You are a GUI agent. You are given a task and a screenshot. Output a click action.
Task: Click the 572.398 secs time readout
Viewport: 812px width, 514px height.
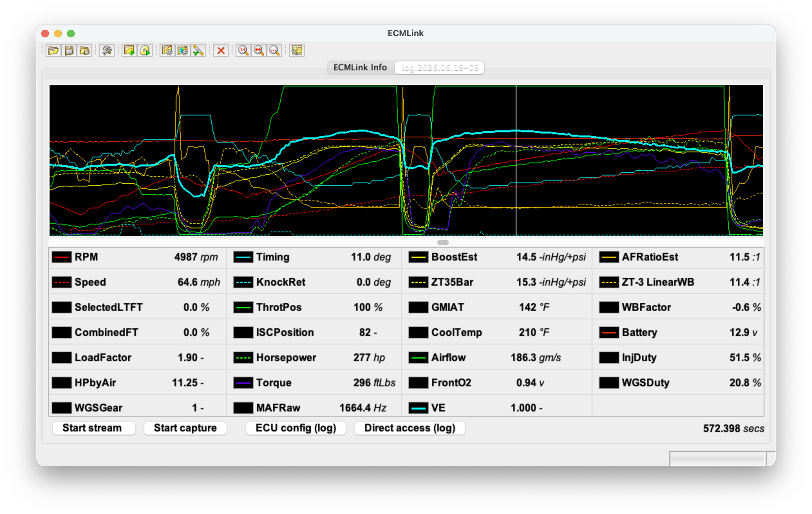(x=734, y=429)
